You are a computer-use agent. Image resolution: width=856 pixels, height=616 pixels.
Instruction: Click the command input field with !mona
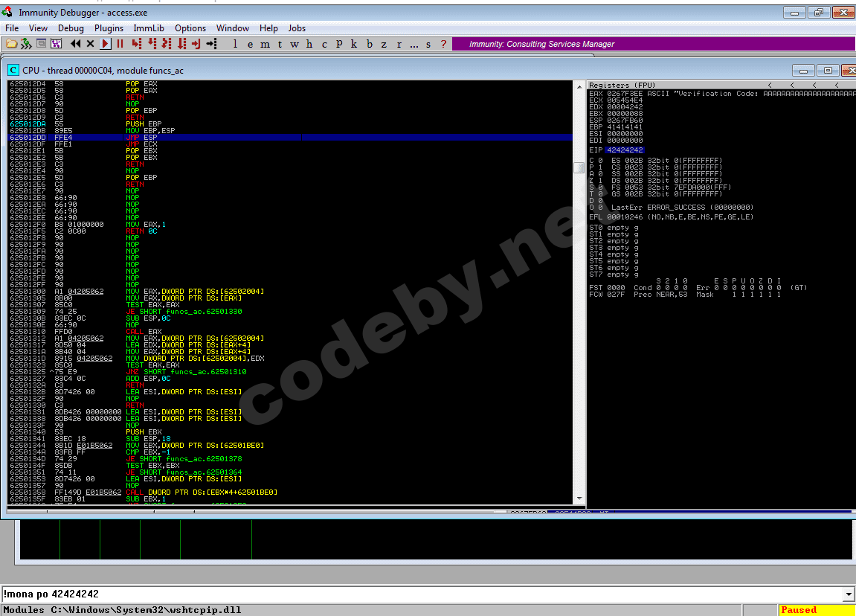[421, 594]
